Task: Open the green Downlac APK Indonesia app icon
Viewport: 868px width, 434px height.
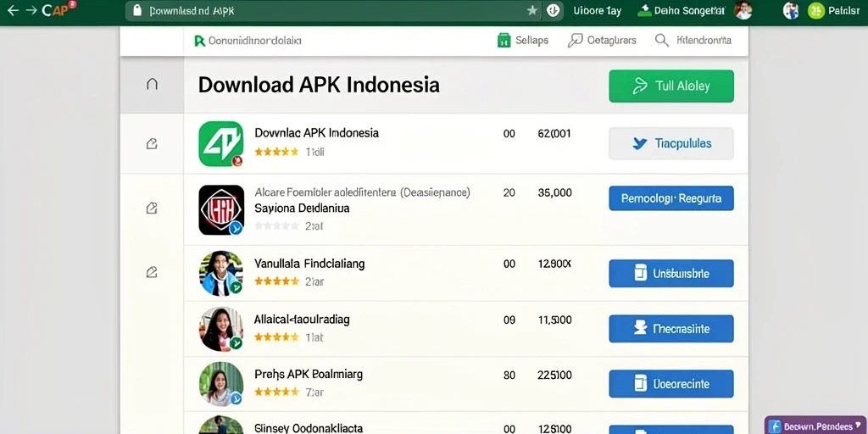Action: tap(221, 143)
